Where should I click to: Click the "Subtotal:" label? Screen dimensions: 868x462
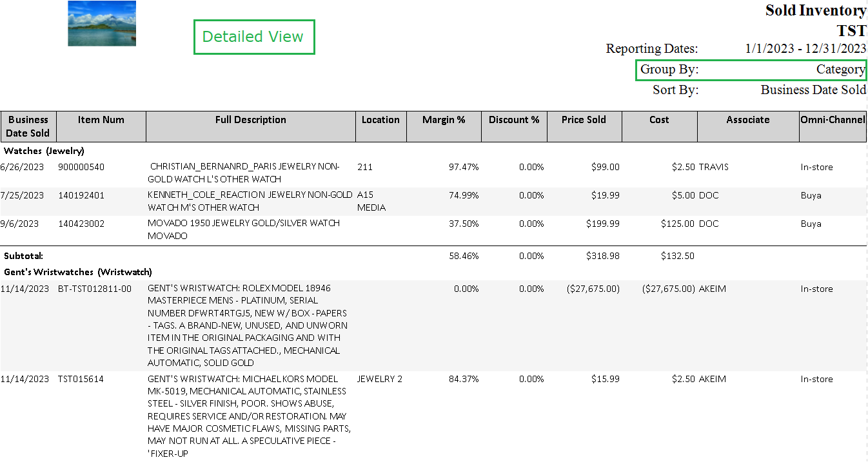coord(23,256)
